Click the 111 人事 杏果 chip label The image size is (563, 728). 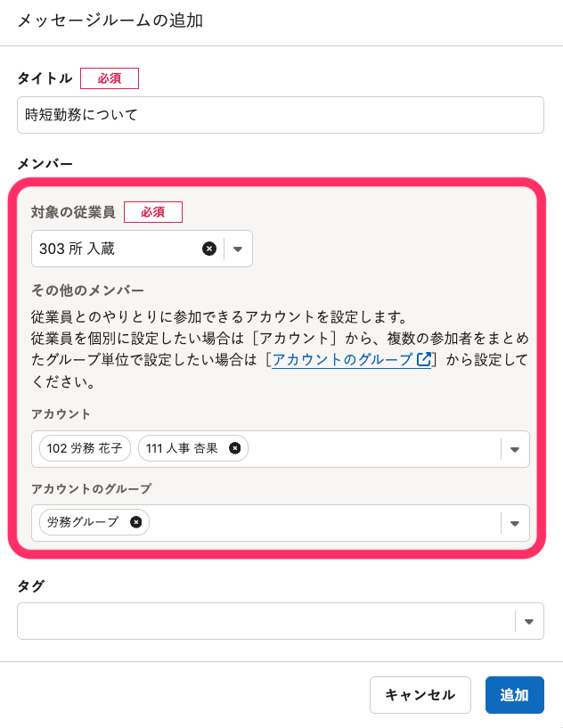182,448
